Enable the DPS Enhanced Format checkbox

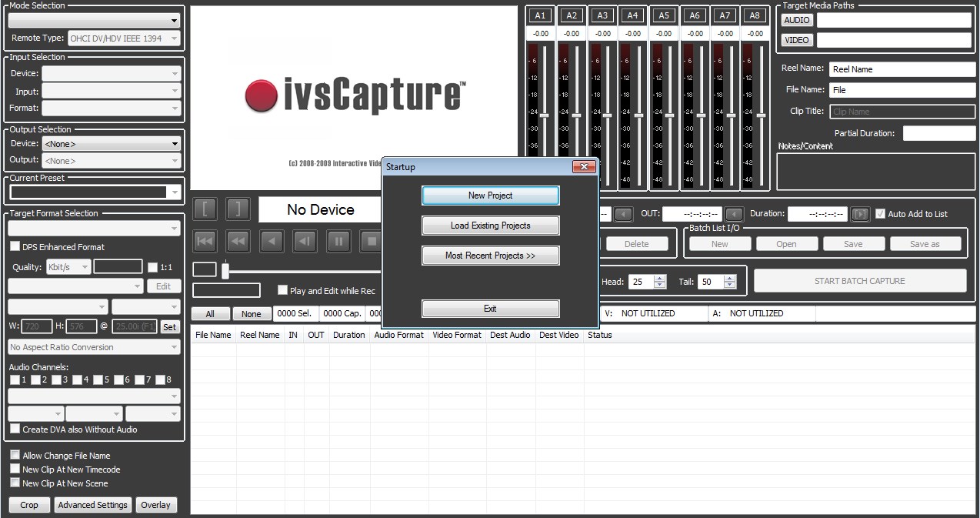(15, 247)
